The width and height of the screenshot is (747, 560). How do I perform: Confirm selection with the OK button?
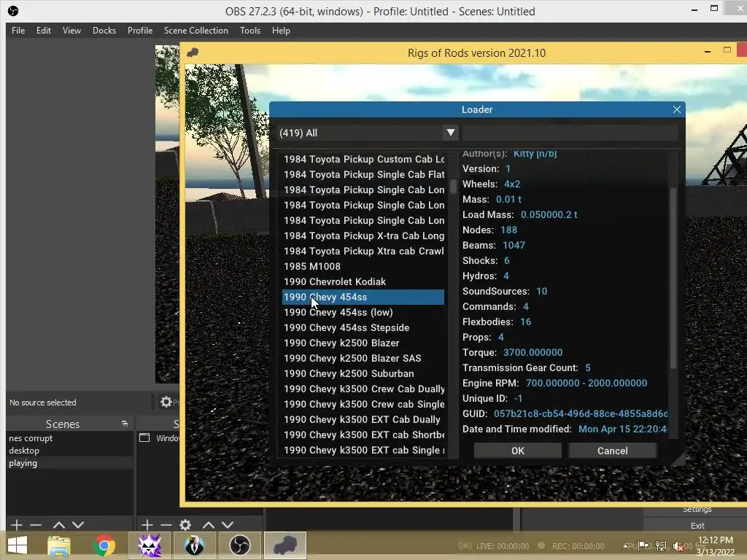(517, 451)
